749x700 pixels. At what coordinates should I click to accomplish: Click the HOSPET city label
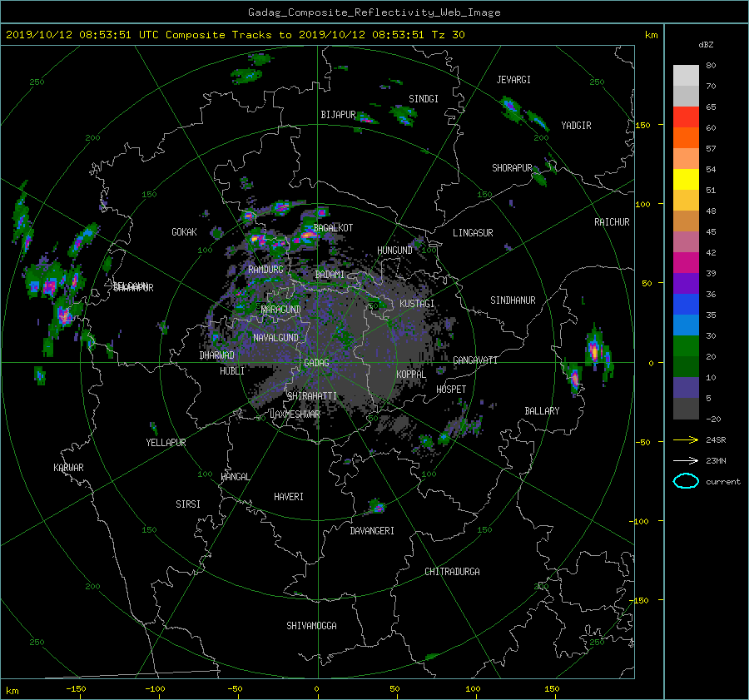tap(451, 390)
